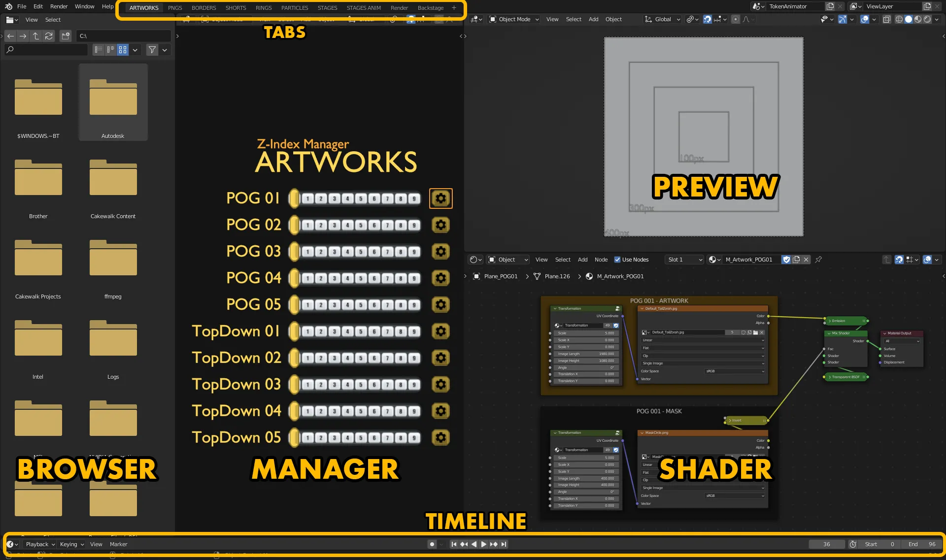
Task: Toggle gizmo display in the 3D viewport
Action: pos(843,19)
